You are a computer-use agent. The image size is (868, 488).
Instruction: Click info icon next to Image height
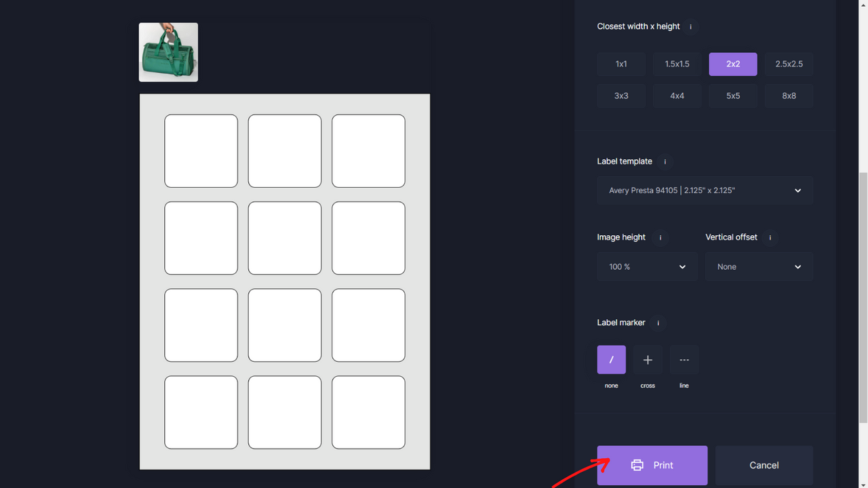click(660, 237)
